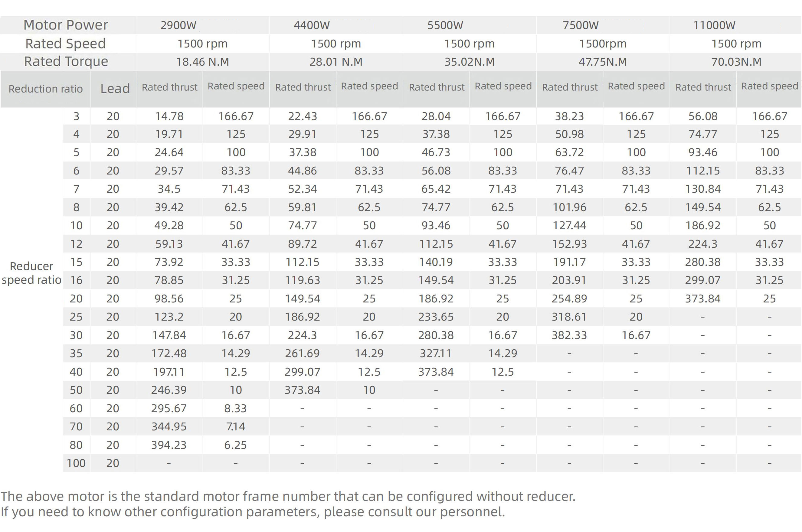This screenshot has width=802, height=532.
Task: Select the 11000W motor power cell
Action: [x=714, y=25]
